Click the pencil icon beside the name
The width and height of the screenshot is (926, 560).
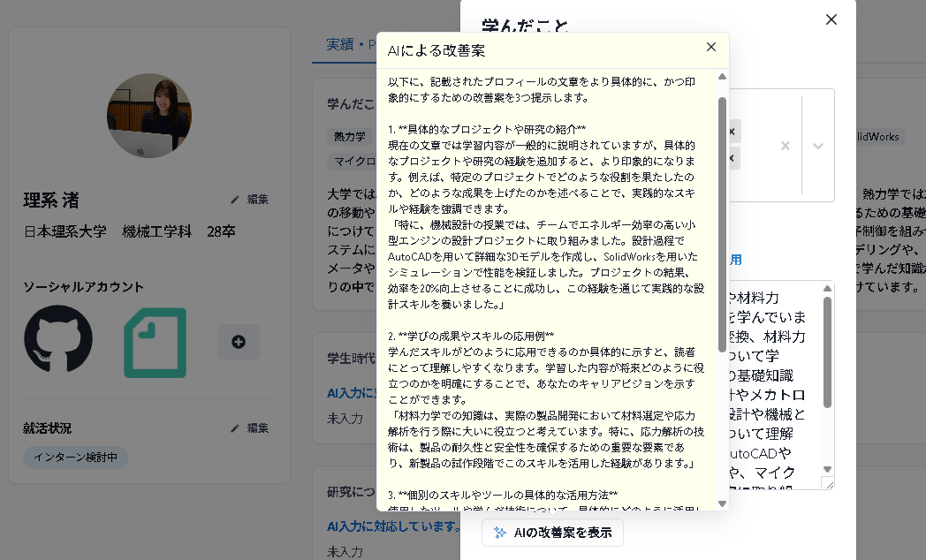coord(235,200)
